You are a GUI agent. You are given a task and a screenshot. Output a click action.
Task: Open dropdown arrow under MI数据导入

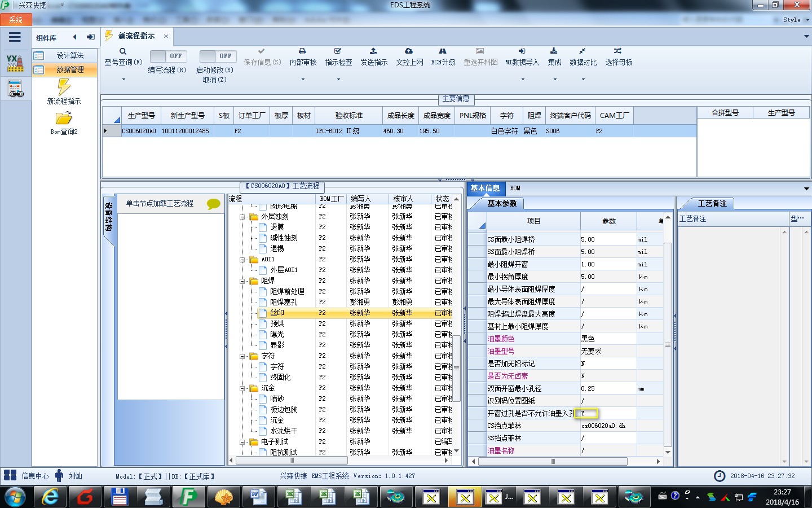tap(522, 80)
